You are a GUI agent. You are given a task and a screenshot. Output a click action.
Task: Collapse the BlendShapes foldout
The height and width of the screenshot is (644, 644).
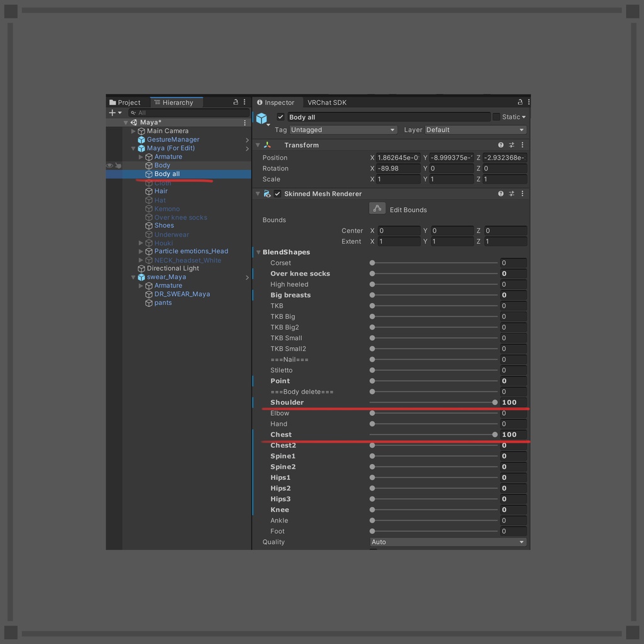pos(258,252)
